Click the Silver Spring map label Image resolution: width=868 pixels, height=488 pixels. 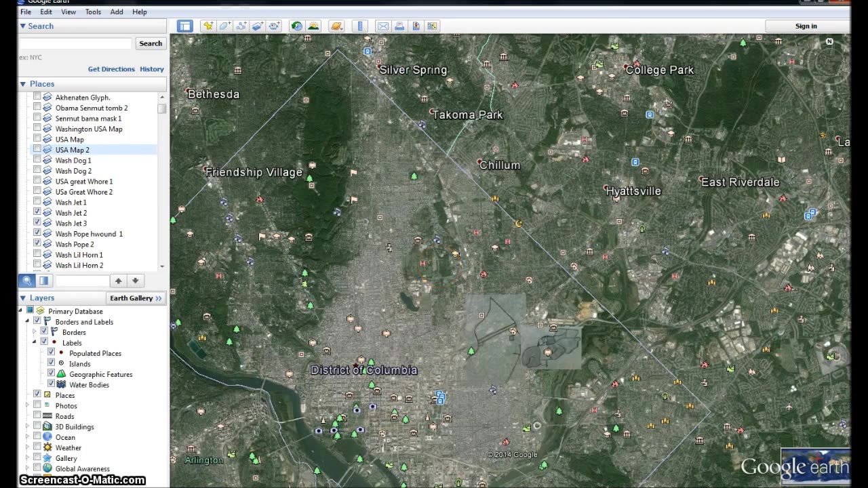click(414, 70)
